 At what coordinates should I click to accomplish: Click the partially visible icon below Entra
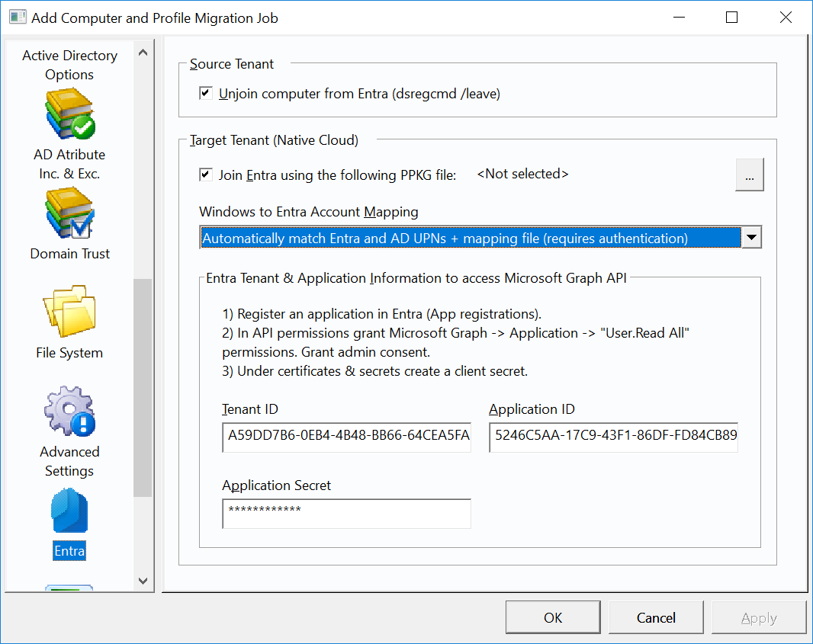pyautogui.click(x=69, y=588)
